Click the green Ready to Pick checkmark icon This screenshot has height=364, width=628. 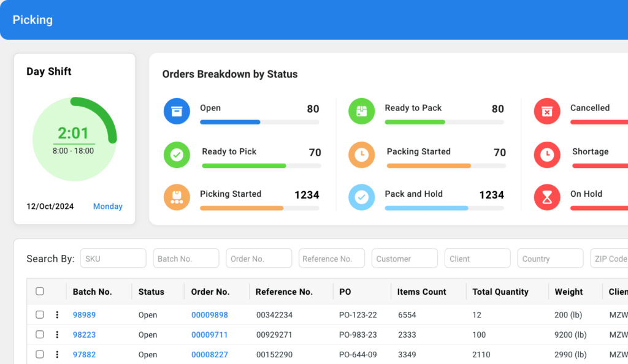pyautogui.click(x=177, y=155)
